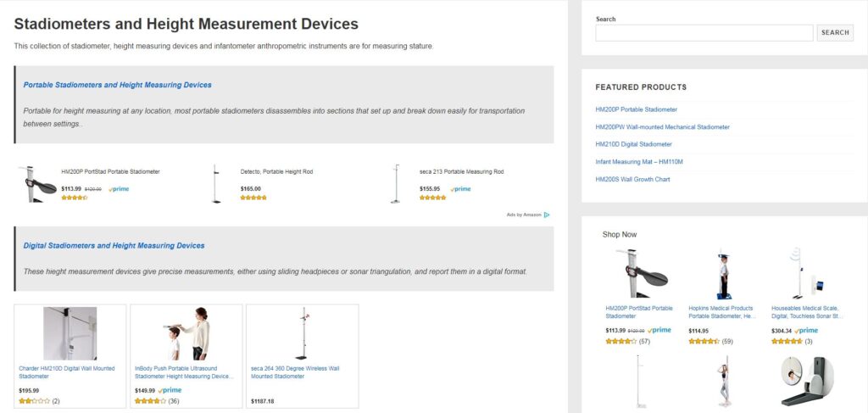Open HM200P PortStad stadiometer thumbnail in ad row

(36, 183)
